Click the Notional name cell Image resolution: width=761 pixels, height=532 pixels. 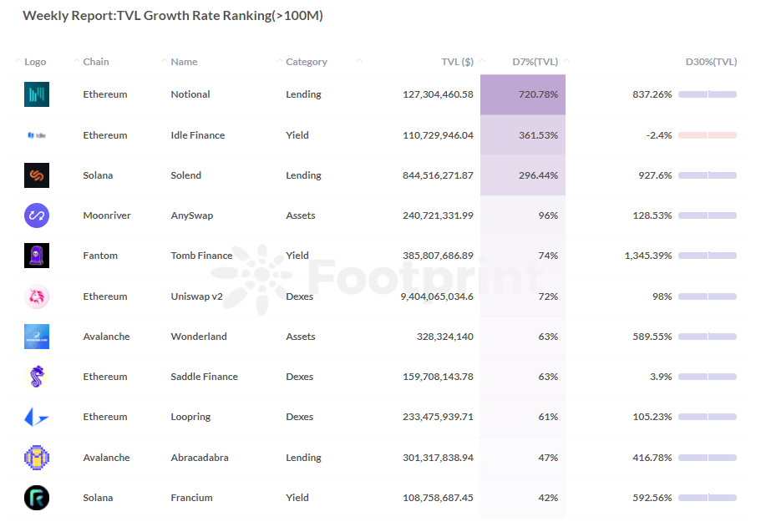pyautogui.click(x=190, y=94)
